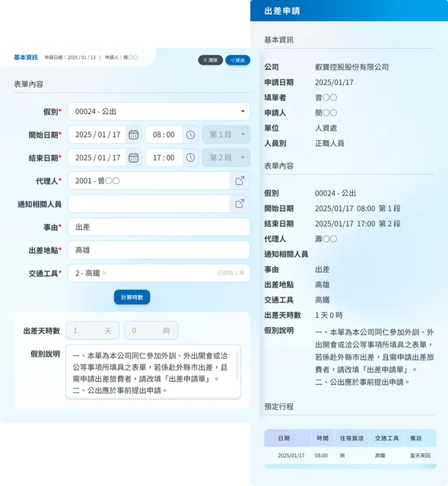This screenshot has height=486, width=448.
Task: Click the empty 通知相關人員 field
Action: coord(149,204)
